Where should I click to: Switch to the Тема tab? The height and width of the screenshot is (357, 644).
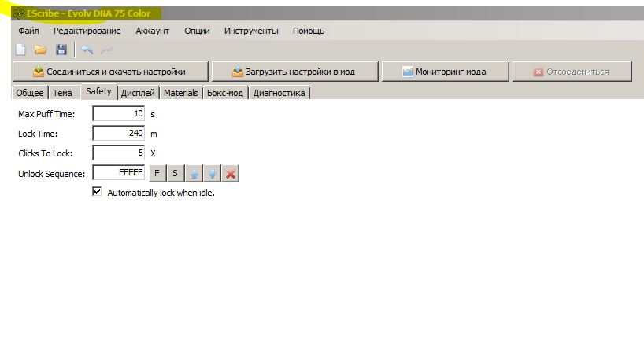coord(62,93)
